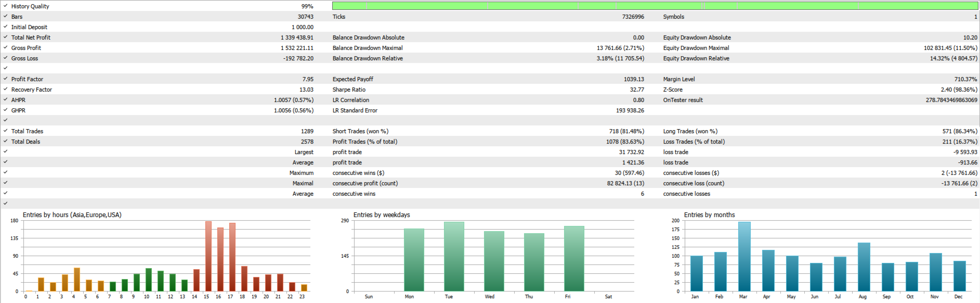Toggle the Gross Loss row checkmark
Image resolution: width=980 pixels, height=303 pixels.
point(5,58)
